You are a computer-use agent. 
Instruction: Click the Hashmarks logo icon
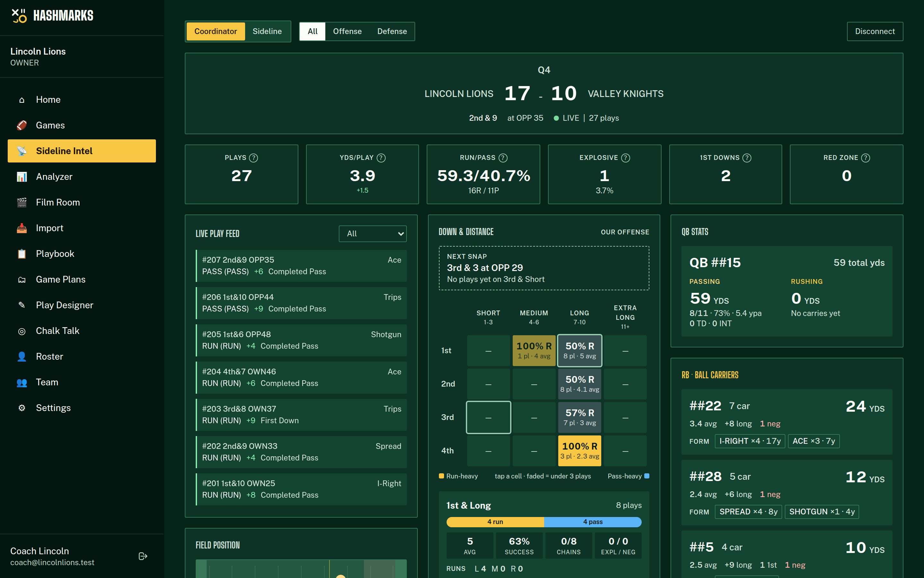pos(19,16)
